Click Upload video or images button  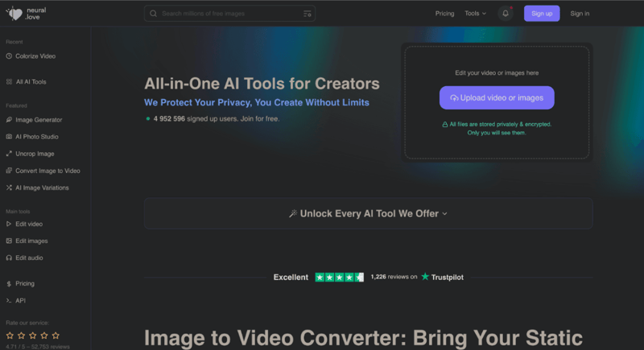[497, 98]
